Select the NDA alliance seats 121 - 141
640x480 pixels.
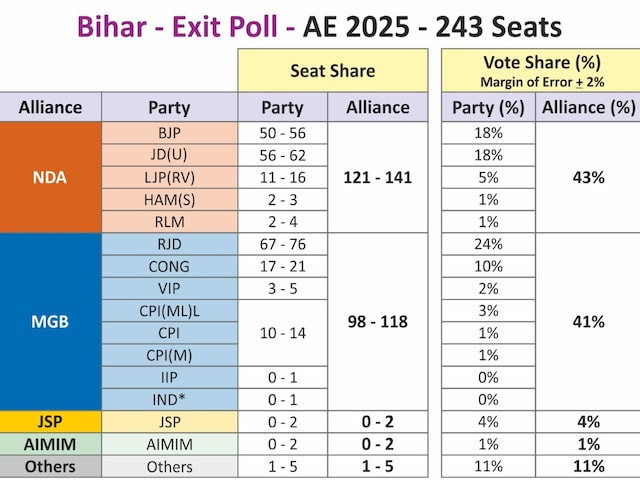tap(377, 177)
